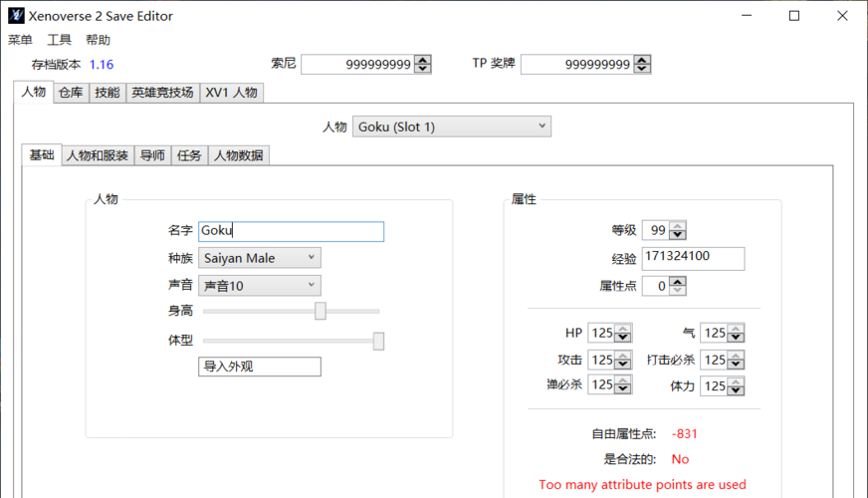Switch to the 技能 tab
Image resolution: width=868 pixels, height=498 pixels.
[108, 93]
